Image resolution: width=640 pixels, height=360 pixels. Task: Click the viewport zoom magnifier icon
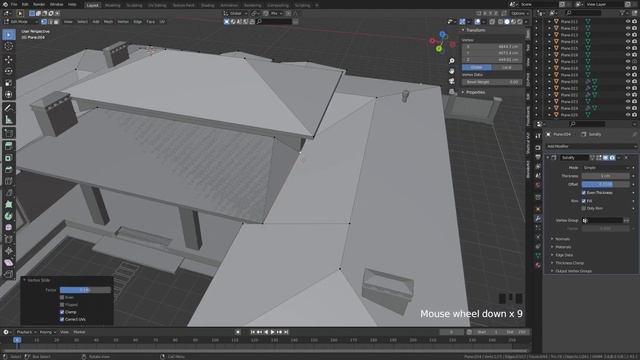(x=452, y=61)
